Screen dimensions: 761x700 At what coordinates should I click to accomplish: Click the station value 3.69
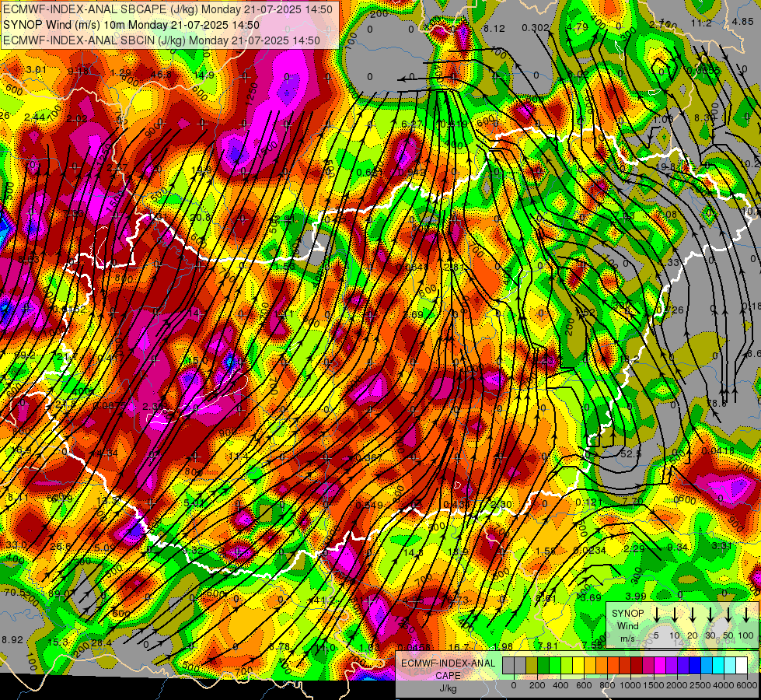coord(591,597)
